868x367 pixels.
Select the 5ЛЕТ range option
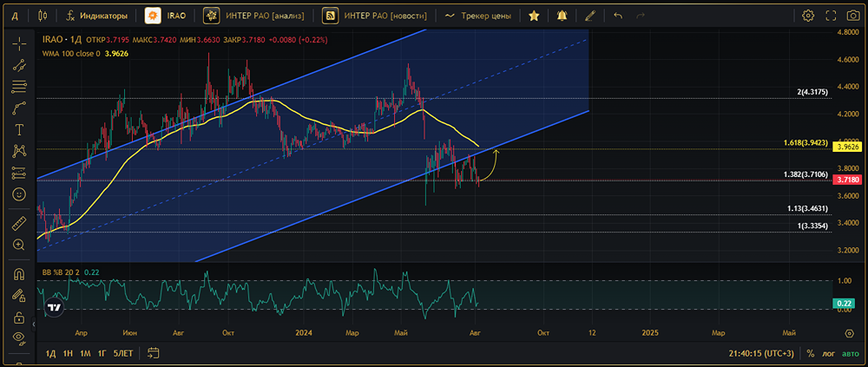[x=123, y=354]
